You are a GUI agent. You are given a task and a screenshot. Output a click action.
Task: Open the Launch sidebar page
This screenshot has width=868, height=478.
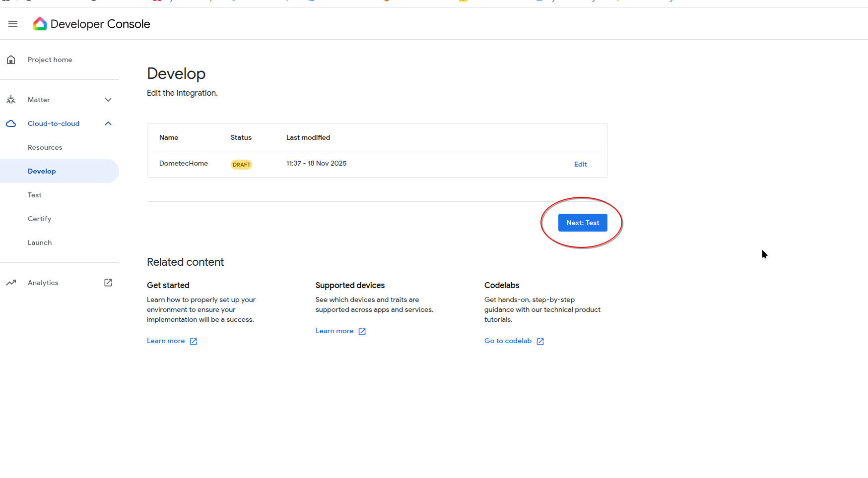pyautogui.click(x=40, y=242)
